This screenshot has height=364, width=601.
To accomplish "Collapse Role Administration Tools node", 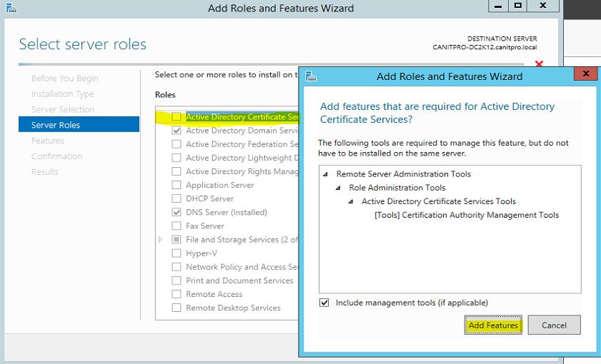I will pos(338,188).
